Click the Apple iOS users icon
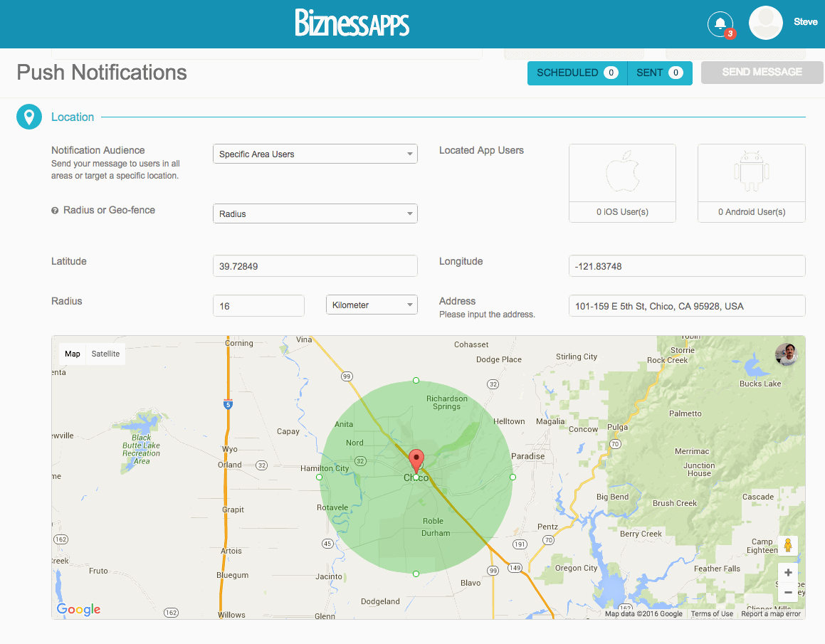825x644 pixels. (622, 172)
